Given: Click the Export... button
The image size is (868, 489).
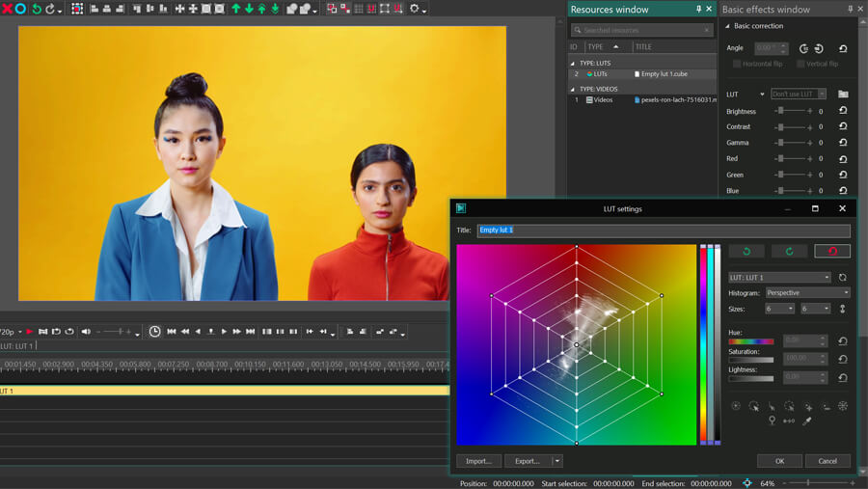Looking at the screenshot, I should (x=528, y=461).
